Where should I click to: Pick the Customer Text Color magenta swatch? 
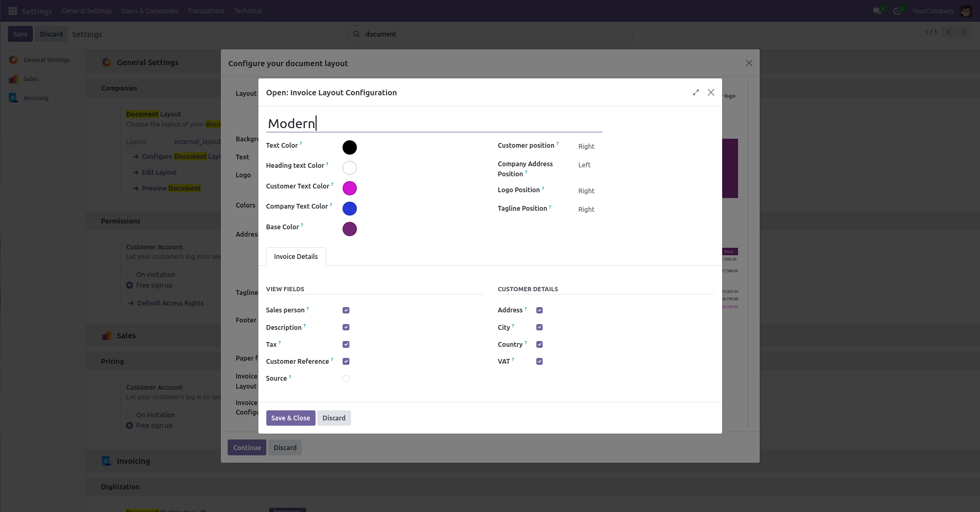coord(349,188)
